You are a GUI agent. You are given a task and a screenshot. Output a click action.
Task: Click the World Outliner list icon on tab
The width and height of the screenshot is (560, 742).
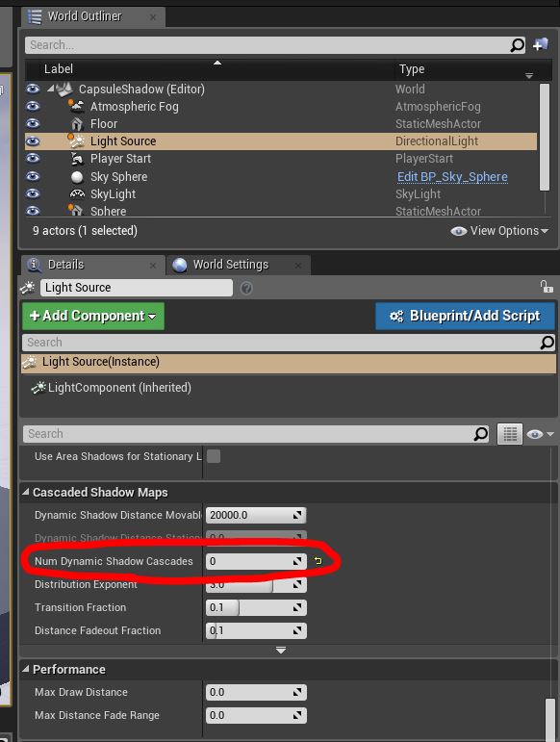click(x=35, y=16)
